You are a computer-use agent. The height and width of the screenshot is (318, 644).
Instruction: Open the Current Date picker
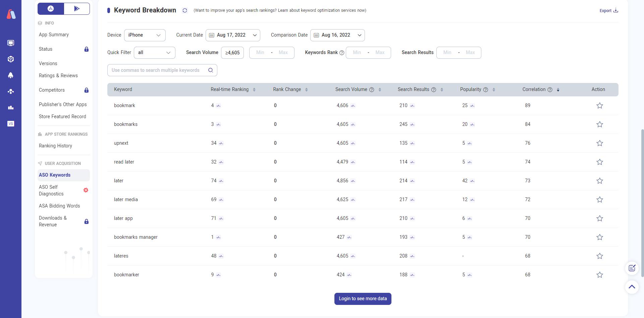click(x=233, y=35)
